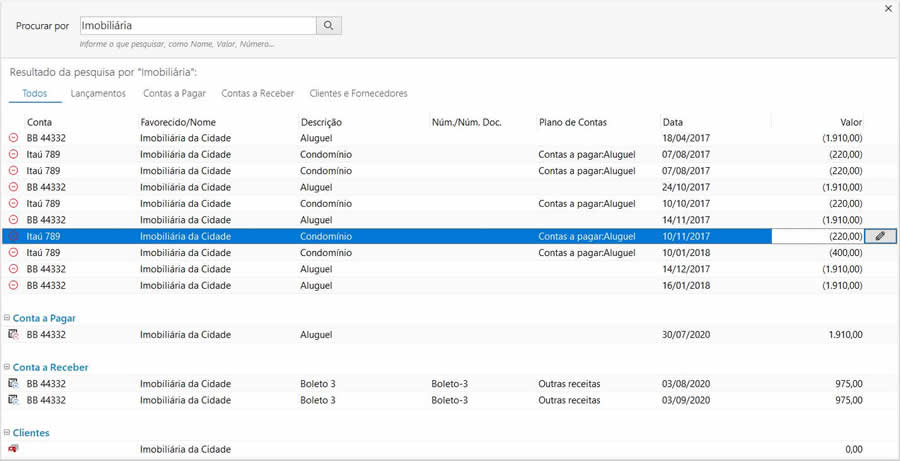The height and width of the screenshot is (461, 900).
Task: Open the Contas a Pagar tab
Action: click(174, 94)
